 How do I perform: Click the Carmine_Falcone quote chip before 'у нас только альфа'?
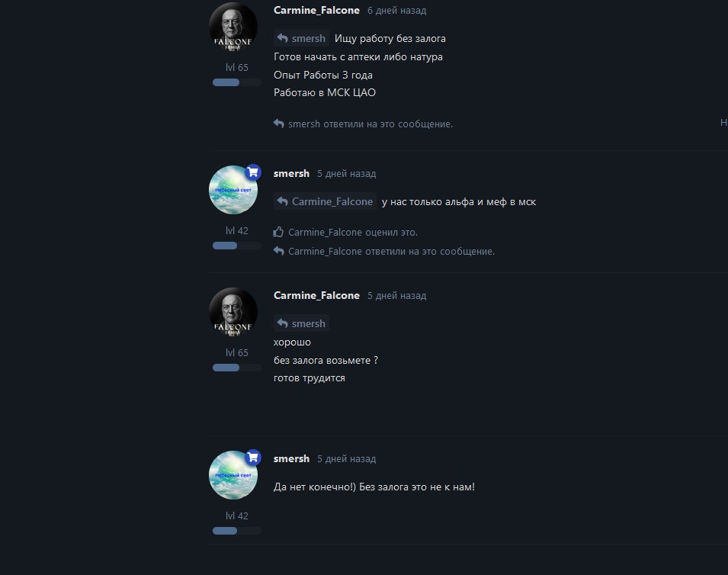(x=325, y=201)
